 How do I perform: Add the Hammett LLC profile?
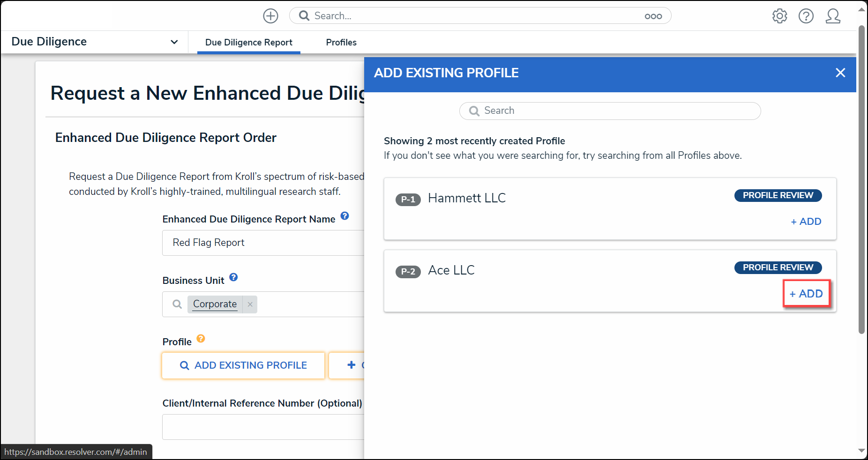(x=806, y=222)
